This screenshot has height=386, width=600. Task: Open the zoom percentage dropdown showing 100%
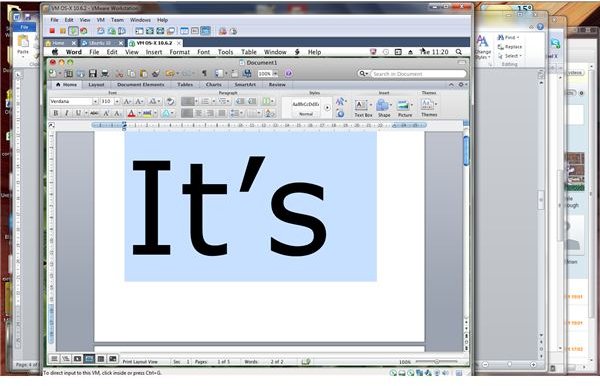click(x=275, y=73)
